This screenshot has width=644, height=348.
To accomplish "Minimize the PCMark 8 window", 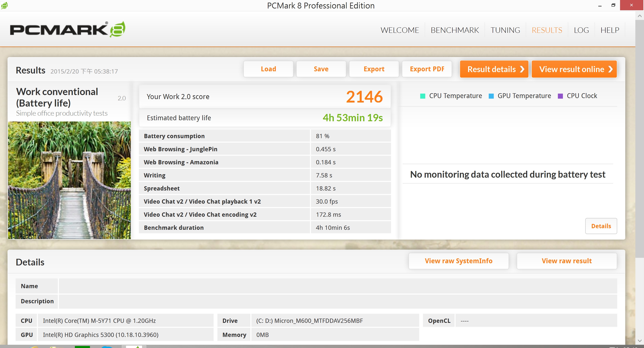I will 600,5.
